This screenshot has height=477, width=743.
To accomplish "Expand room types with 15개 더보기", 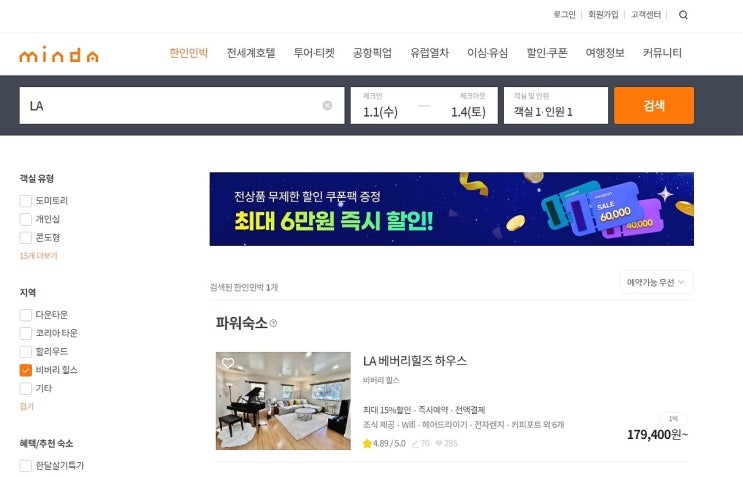I will (x=38, y=256).
